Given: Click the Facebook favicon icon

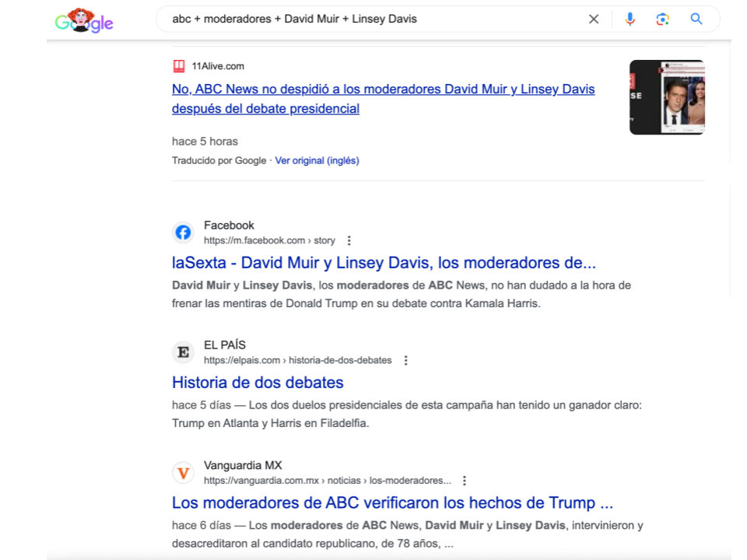Looking at the screenshot, I should tap(183, 233).
